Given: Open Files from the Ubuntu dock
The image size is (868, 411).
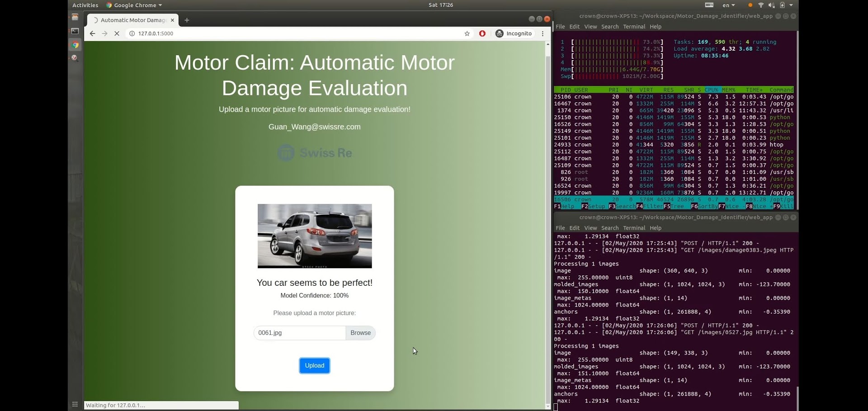Looking at the screenshot, I should tap(75, 17).
